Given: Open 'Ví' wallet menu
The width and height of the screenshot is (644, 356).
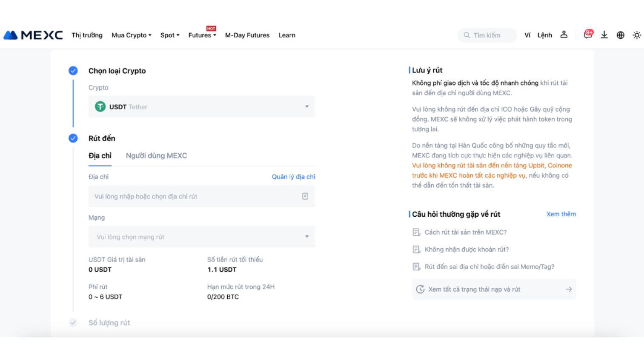Looking at the screenshot, I should (527, 35).
